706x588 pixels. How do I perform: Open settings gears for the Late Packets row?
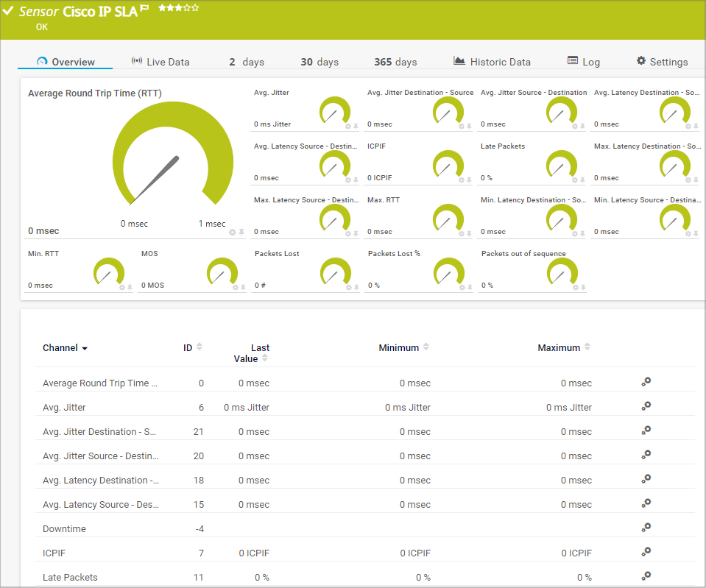pos(646,576)
